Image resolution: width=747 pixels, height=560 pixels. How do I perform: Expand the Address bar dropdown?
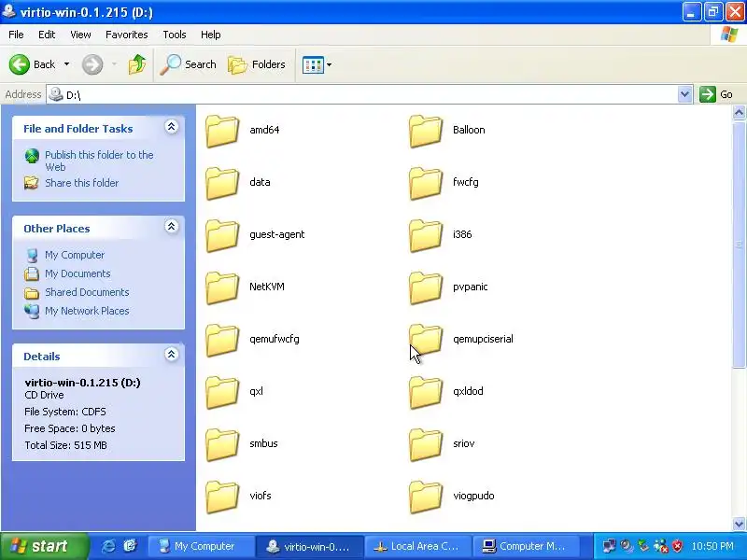pos(684,94)
